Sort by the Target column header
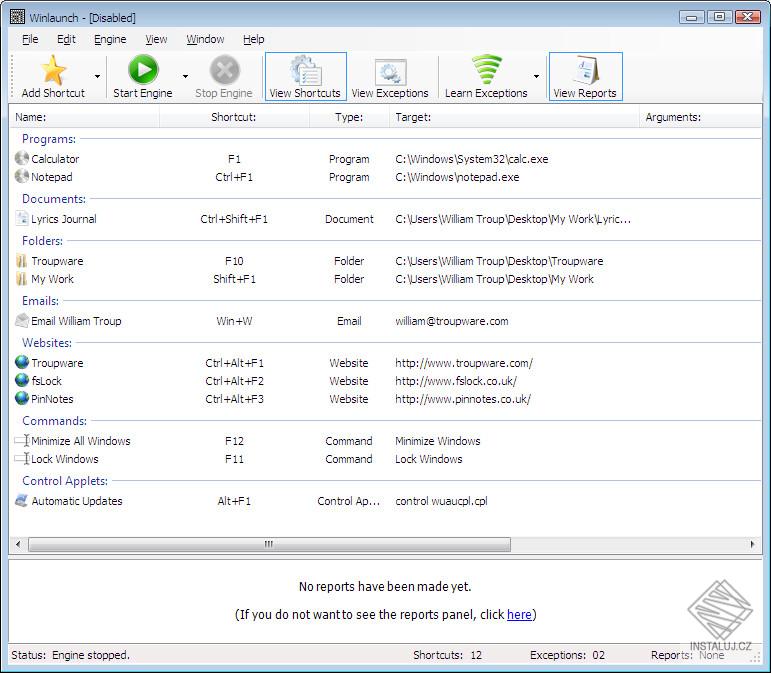Viewport: 771px width, 673px height. tap(514, 117)
